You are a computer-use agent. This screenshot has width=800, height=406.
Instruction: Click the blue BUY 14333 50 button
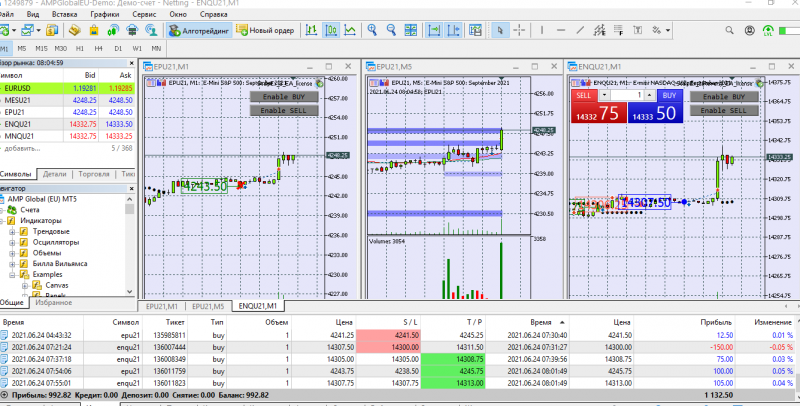click(655, 112)
